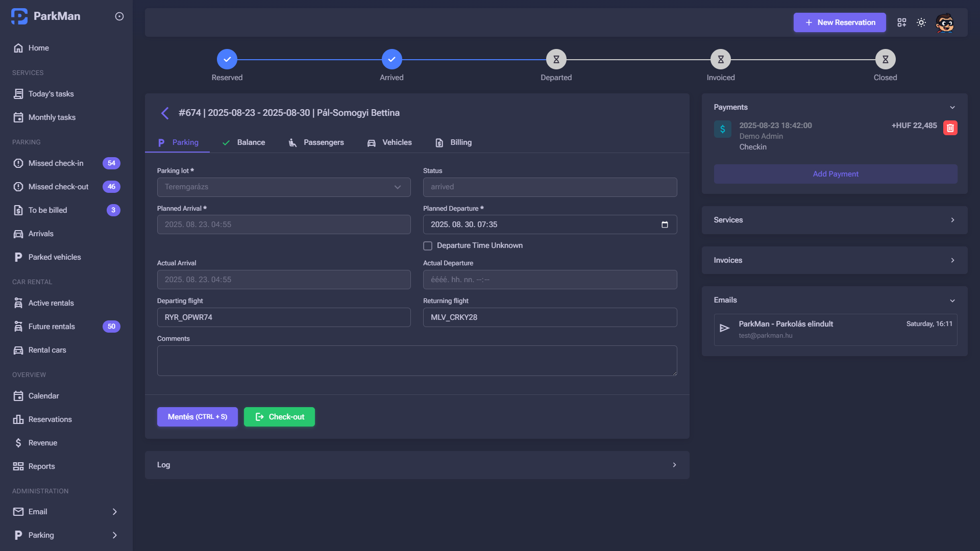Image resolution: width=980 pixels, height=551 pixels.
Task: Expand the Invoices panel
Action: pos(952,260)
